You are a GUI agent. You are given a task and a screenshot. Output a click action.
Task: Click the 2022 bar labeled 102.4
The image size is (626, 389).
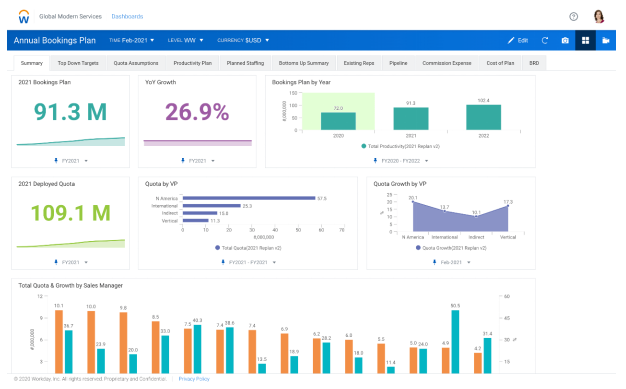coord(483,117)
